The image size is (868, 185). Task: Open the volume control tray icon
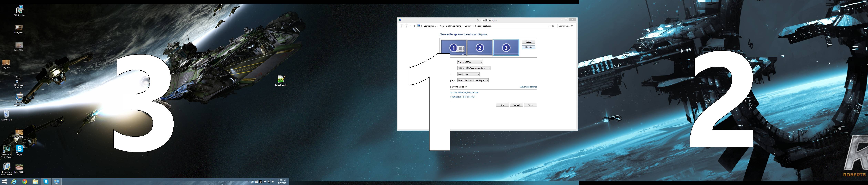pos(273,182)
